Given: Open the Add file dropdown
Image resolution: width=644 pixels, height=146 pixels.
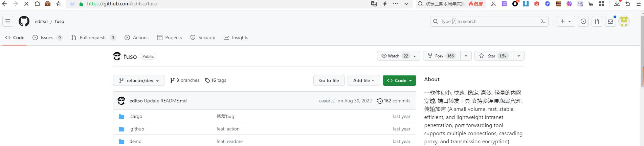Looking at the screenshot, I should pos(364,80).
